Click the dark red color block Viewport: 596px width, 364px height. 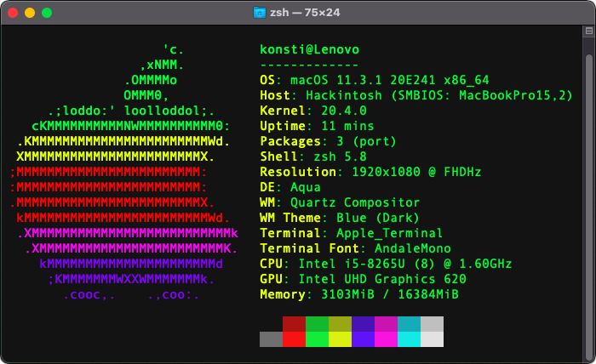pyautogui.click(x=294, y=324)
